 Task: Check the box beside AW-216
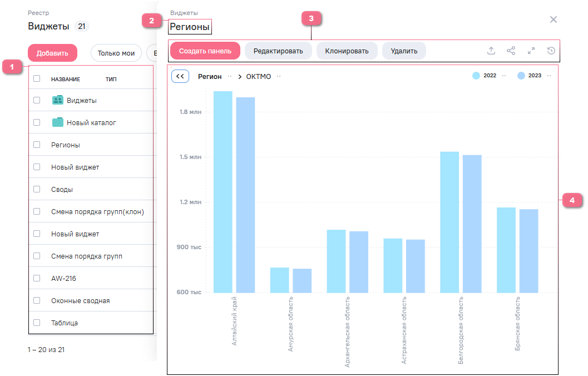(x=37, y=278)
